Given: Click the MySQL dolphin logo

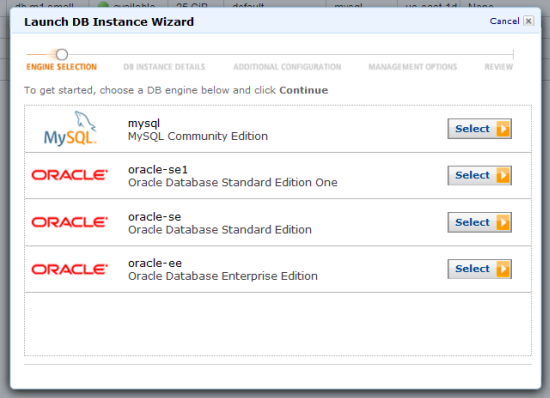Looking at the screenshot, I should click(70, 129).
